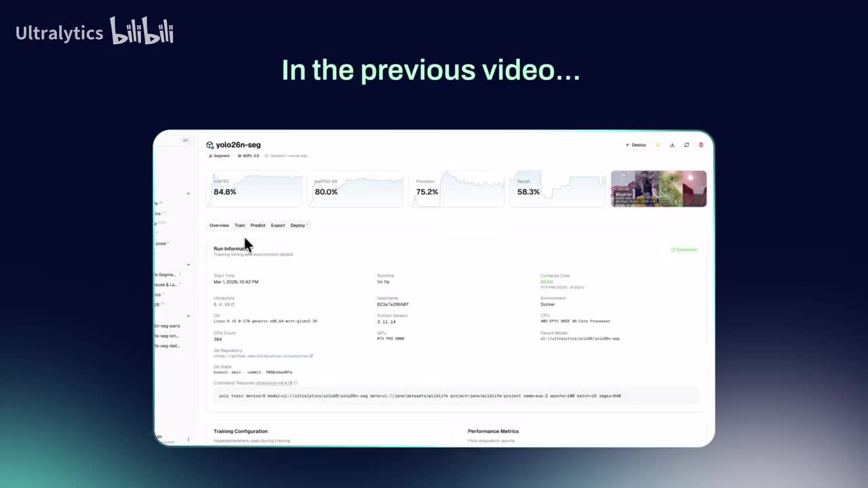868x488 pixels.
Task: Open the three-dot menu at sidebar bottom
Action: coord(189,439)
